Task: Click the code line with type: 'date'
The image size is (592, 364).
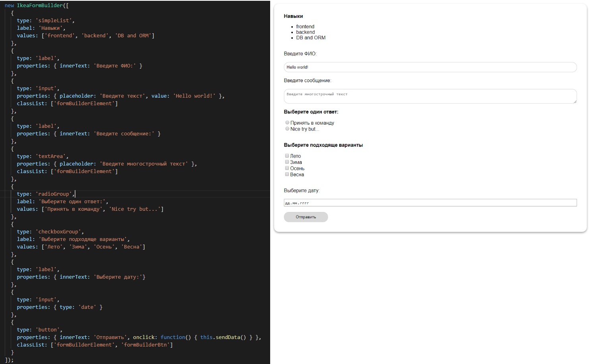Action: [x=60, y=307]
